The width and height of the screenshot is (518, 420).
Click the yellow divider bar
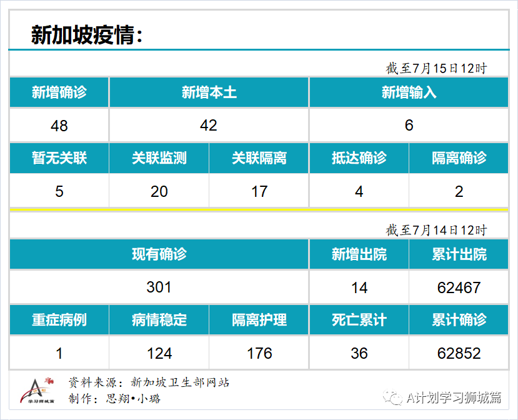click(x=259, y=209)
